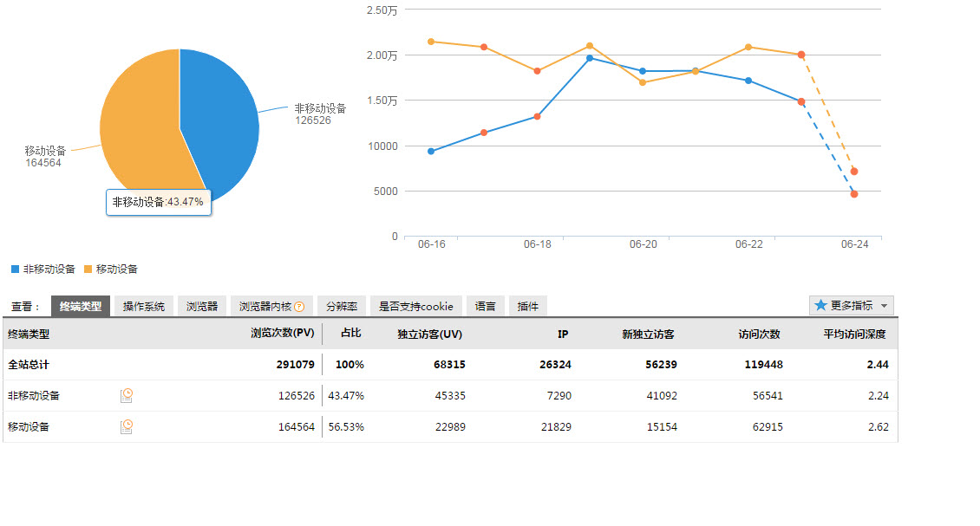Open history trend icon for 非移动设备 row
The width and height of the screenshot is (980, 526).
click(127, 396)
